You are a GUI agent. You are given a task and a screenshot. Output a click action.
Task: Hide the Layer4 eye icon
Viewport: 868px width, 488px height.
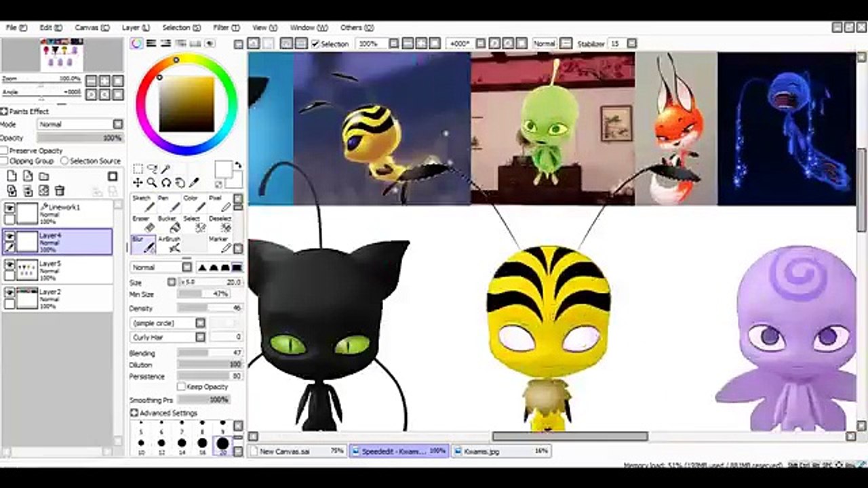coord(9,237)
